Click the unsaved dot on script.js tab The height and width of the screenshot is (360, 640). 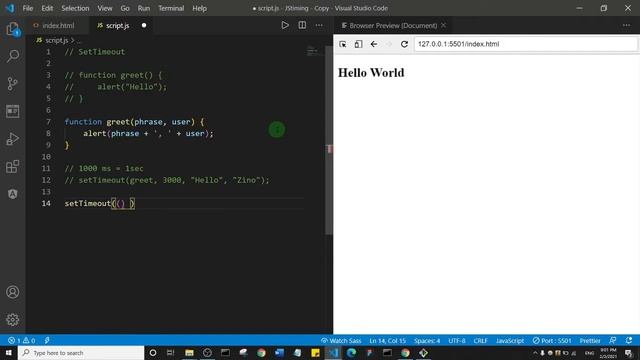click(144, 25)
